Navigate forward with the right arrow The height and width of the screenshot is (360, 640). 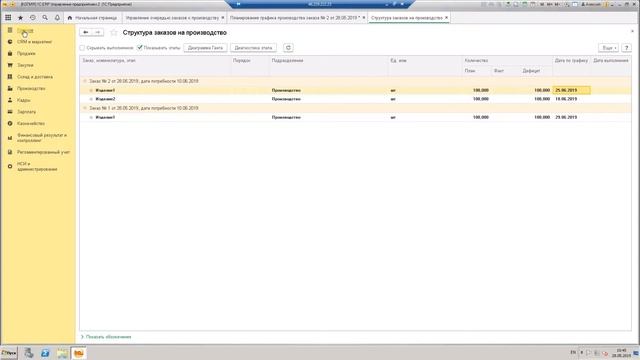tap(98, 32)
